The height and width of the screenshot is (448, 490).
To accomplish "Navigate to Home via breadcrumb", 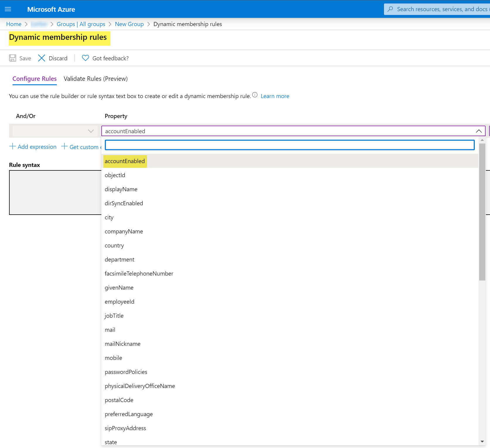I will 14,24.
